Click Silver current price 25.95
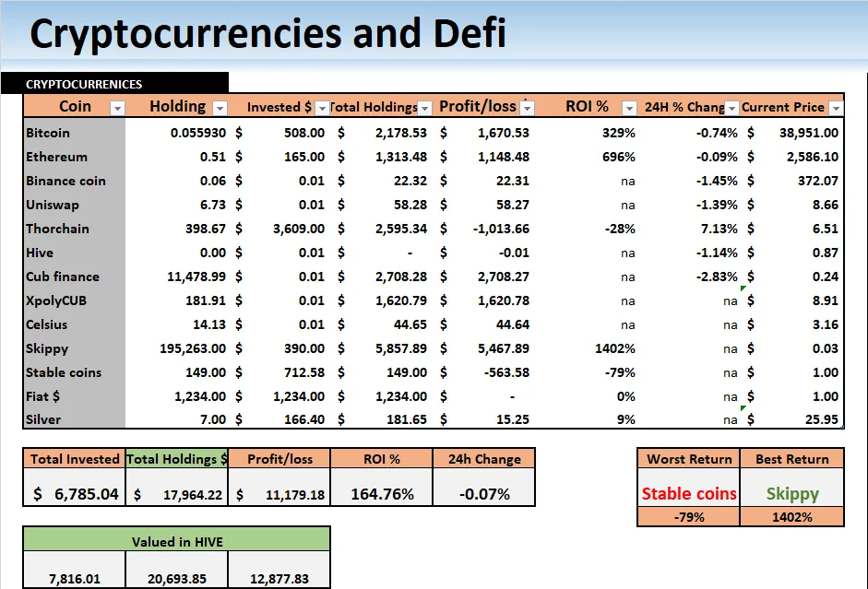868x589 pixels. click(x=822, y=419)
